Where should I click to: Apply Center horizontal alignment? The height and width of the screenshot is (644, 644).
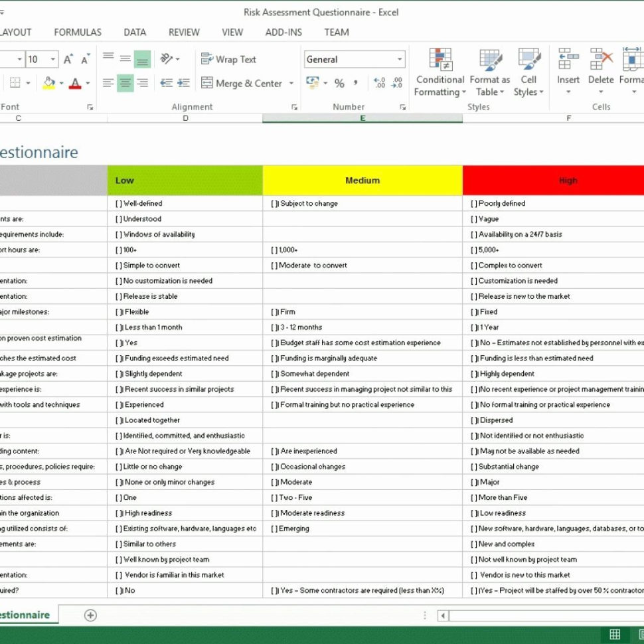point(125,83)
